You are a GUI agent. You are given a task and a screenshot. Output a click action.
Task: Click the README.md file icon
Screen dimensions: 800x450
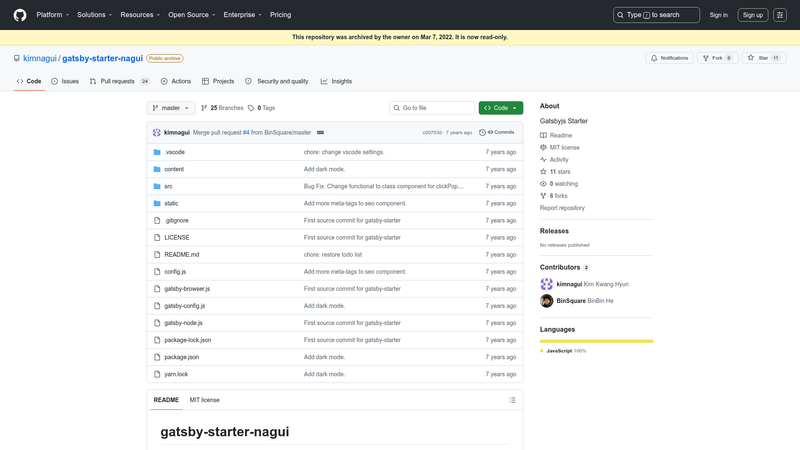tap(157, 255)
